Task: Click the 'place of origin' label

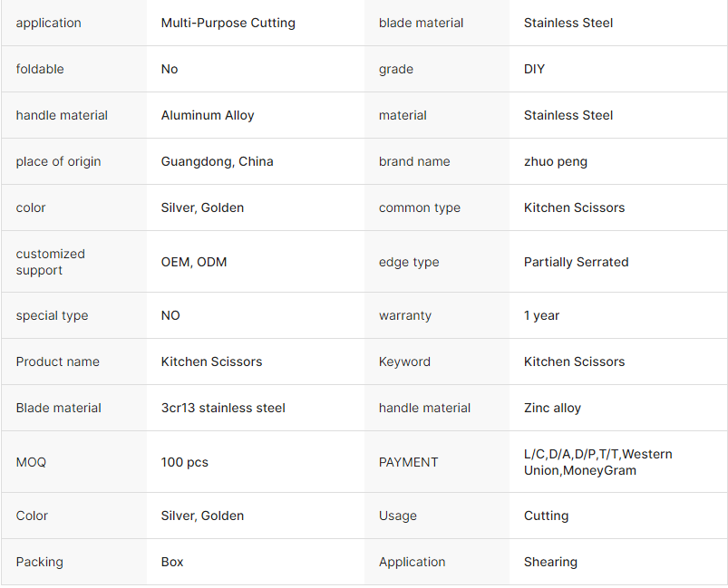Action: 58,161
